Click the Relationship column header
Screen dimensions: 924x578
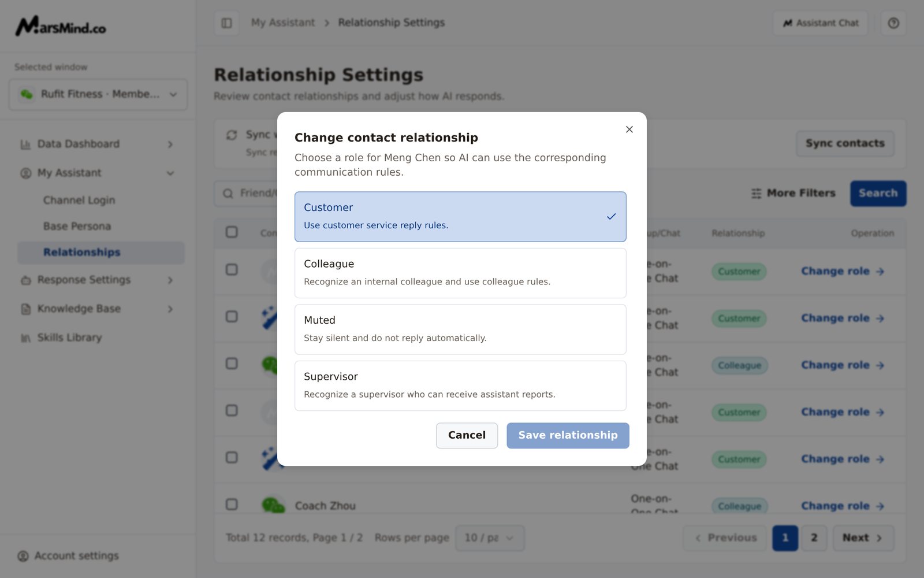click(738, 233)
